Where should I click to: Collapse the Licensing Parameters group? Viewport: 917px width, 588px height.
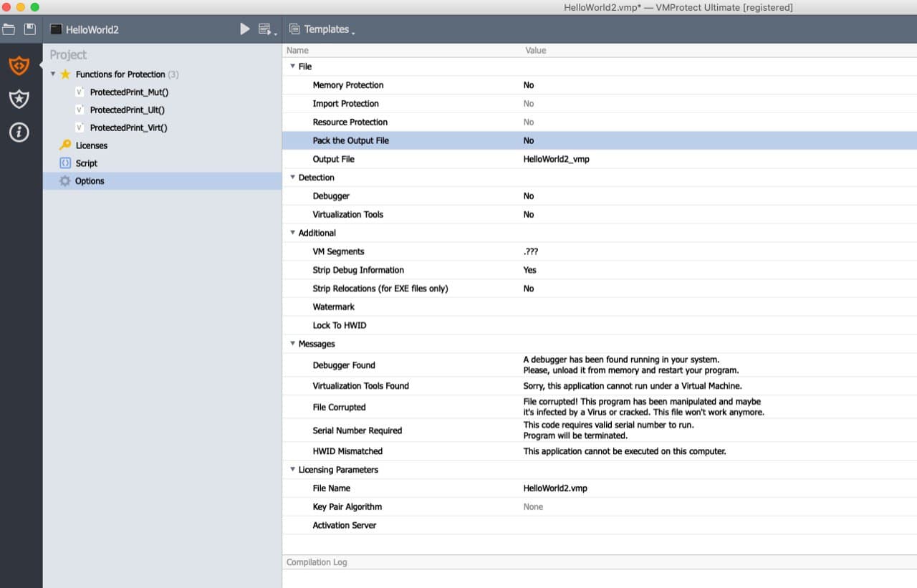(292, 469)
